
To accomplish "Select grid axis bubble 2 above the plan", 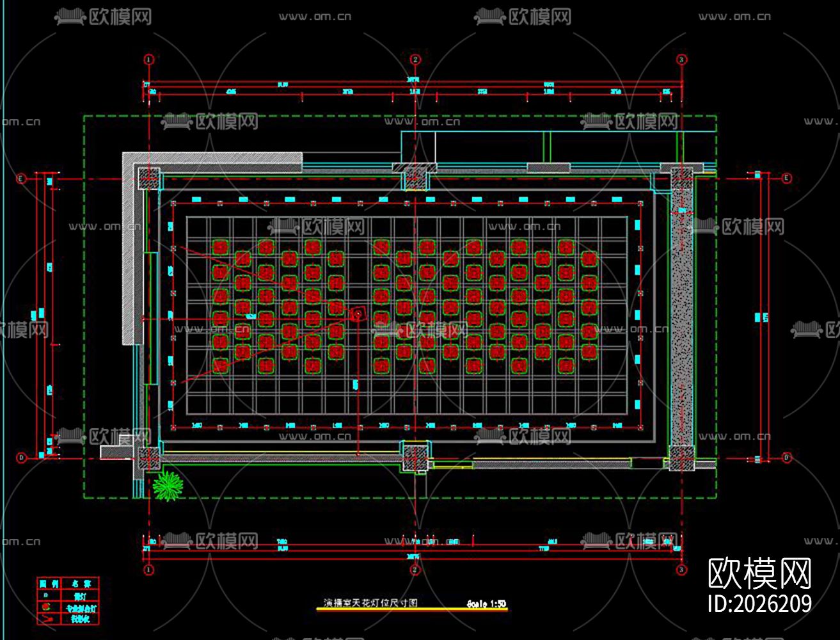I will tap(416, 60).
